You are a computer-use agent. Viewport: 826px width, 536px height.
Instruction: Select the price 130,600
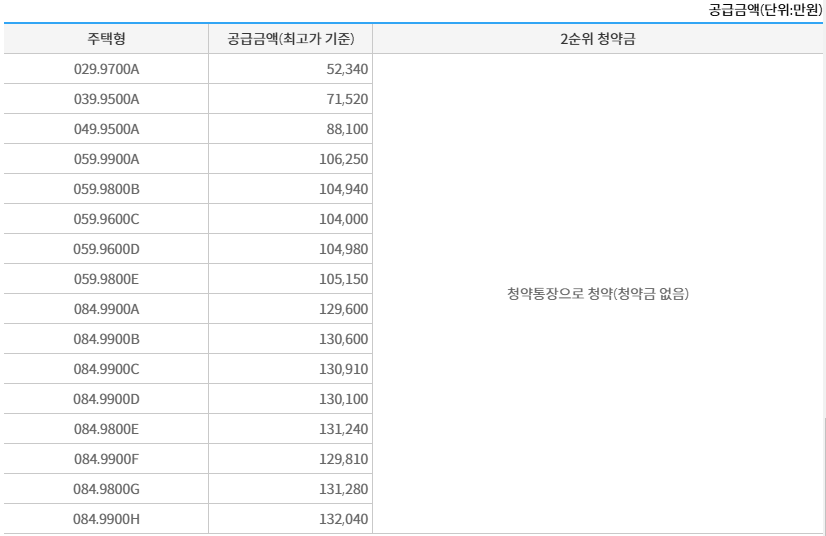(343, 339)
